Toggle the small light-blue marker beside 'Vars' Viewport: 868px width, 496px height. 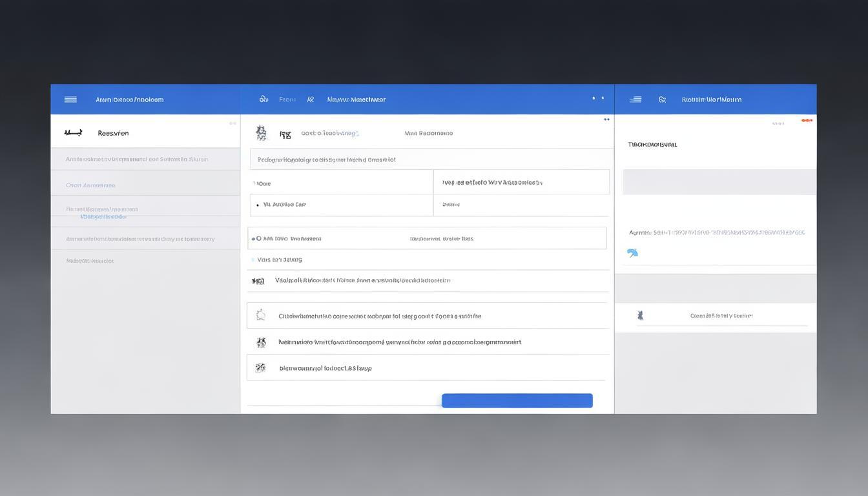(253, 260)
